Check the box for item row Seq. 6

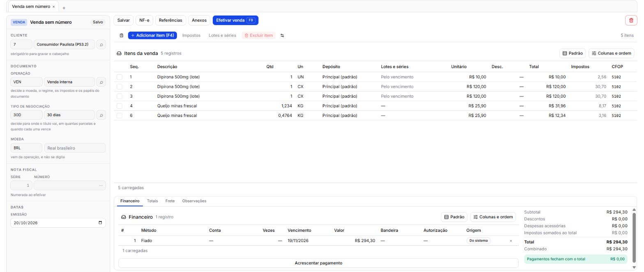(120, 115)
